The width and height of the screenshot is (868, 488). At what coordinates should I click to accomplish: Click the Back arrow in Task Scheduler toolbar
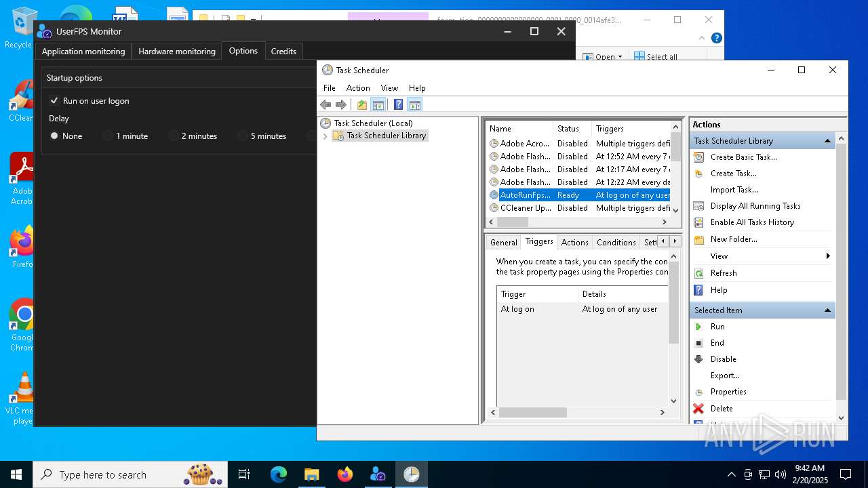pos(325,104)
